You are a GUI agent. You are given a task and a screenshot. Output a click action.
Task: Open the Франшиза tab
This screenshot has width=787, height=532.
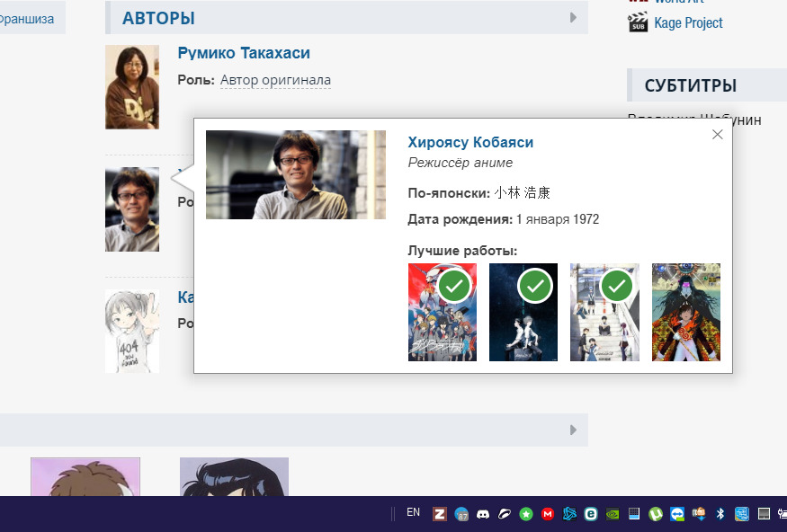[27, 18]
